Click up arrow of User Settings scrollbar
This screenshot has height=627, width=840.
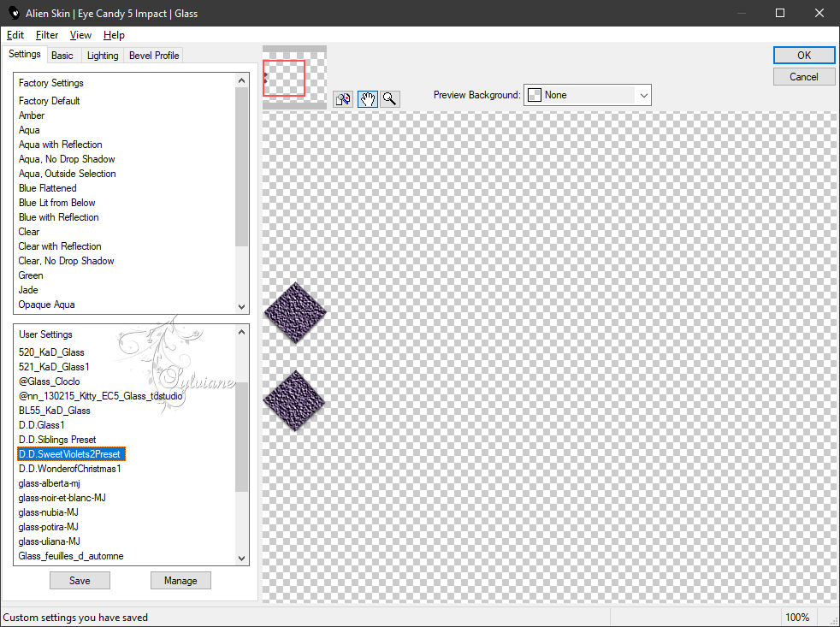tap(241, 332)
